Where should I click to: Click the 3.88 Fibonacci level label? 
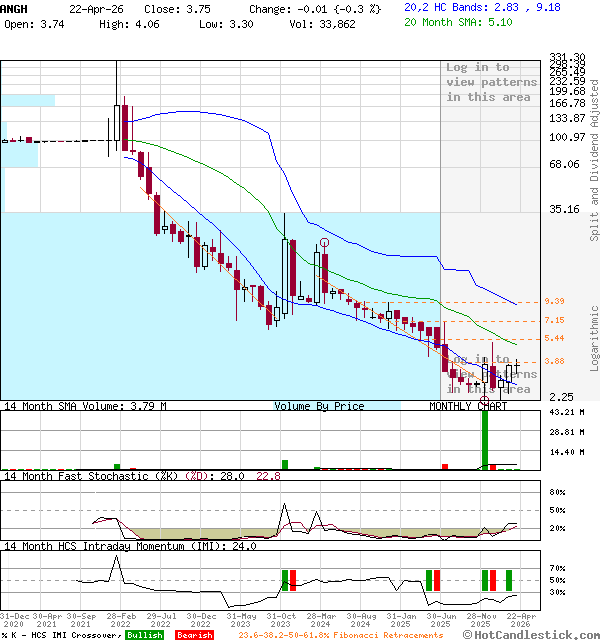click(555, 361)
